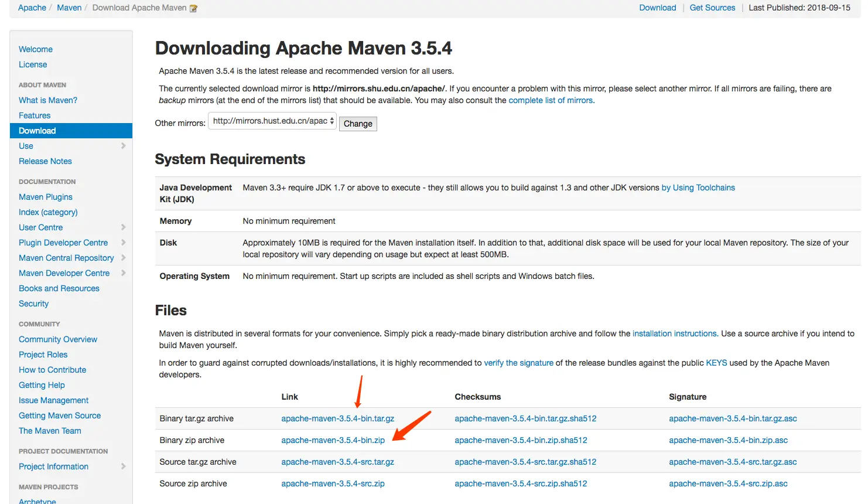868x504 pixels.
Task: Open installation instructions link
Action: [x=675, y=333]
